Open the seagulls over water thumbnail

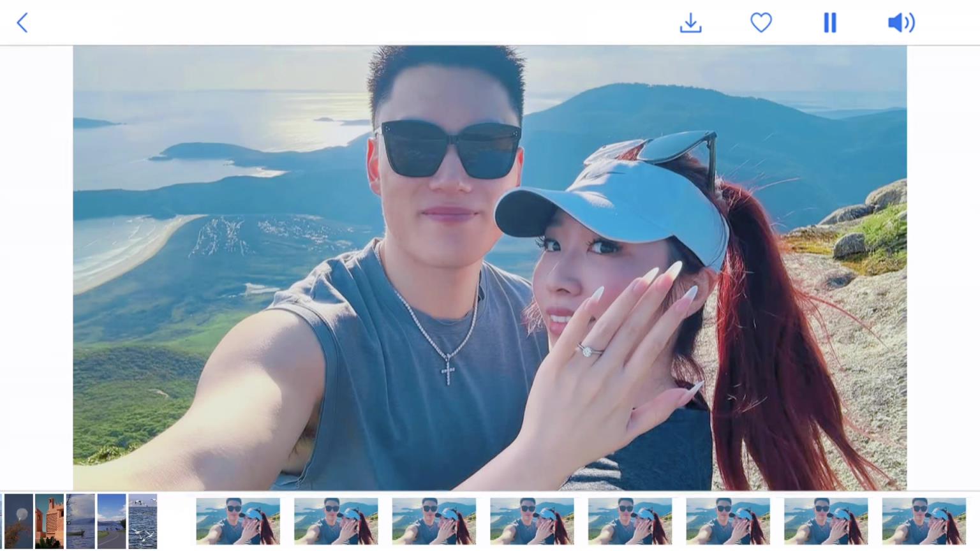click(x=143, y=521)
